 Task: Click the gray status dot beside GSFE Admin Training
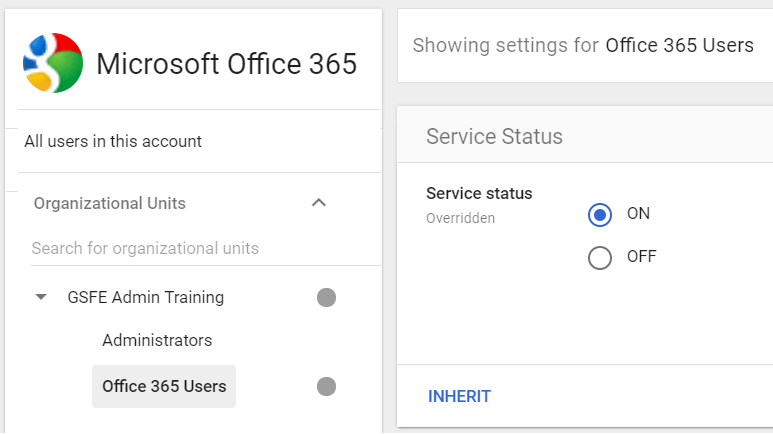pyautogui.click(x=326, y=297)
